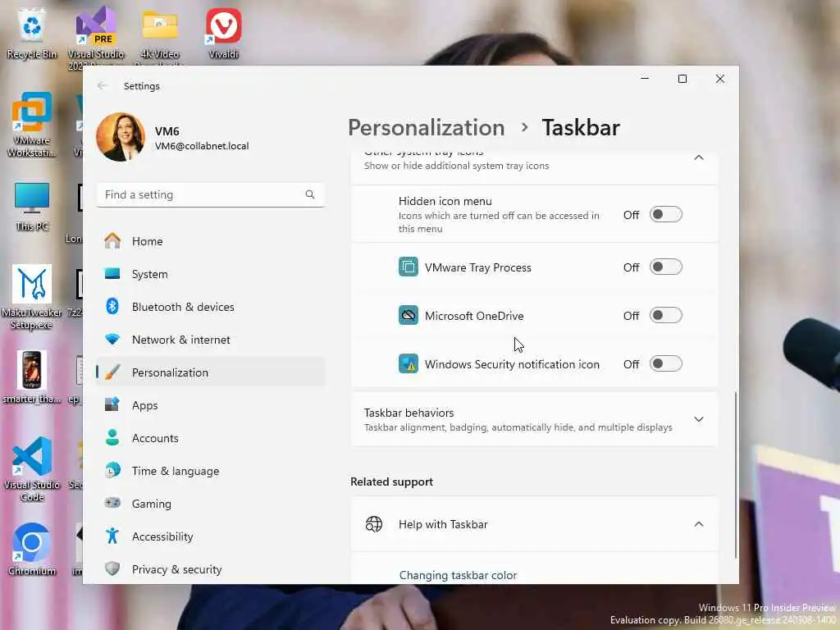840x630 pixels.
Task: Maximize the Settings window
Action: tap(682, 79)
